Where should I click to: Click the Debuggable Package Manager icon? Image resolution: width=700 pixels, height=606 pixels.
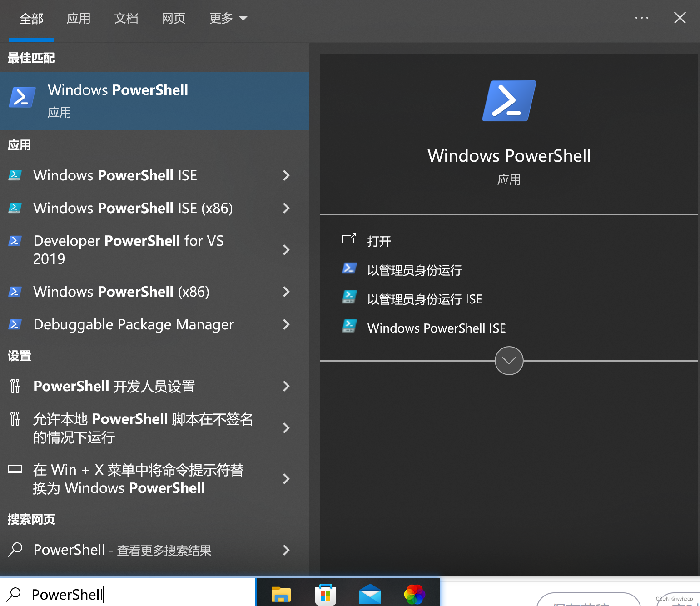pos(15,324)
